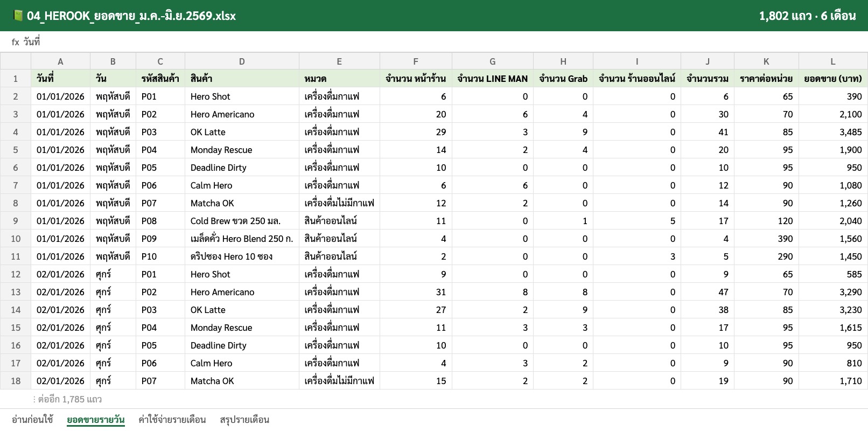Click the workbook file name in title bar
Viewport: 868px width, 431px height.
131,16
